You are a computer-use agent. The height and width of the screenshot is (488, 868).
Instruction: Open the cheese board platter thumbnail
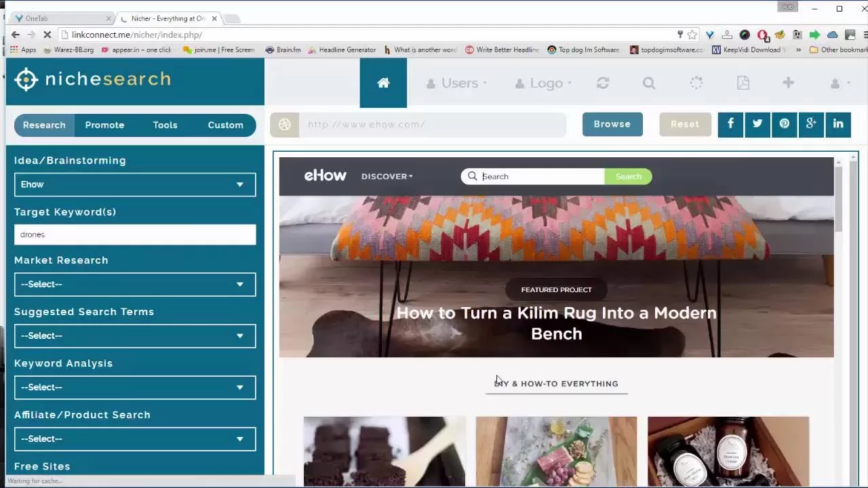[x=556, y=451]
